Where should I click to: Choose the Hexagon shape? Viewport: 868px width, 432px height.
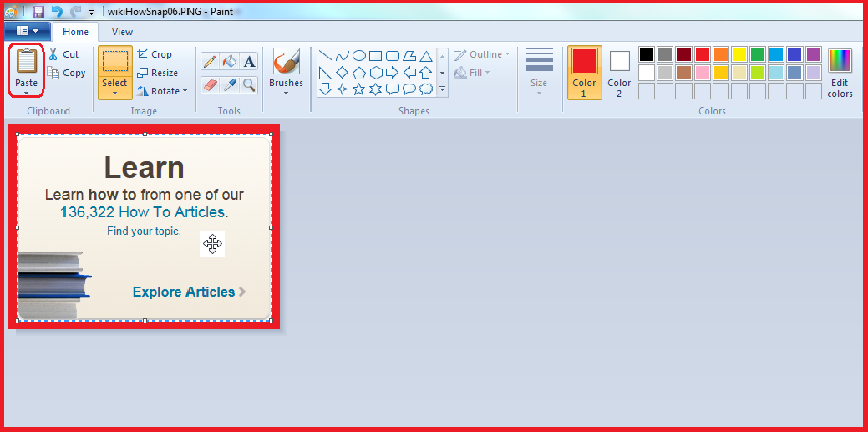(375, 73)
